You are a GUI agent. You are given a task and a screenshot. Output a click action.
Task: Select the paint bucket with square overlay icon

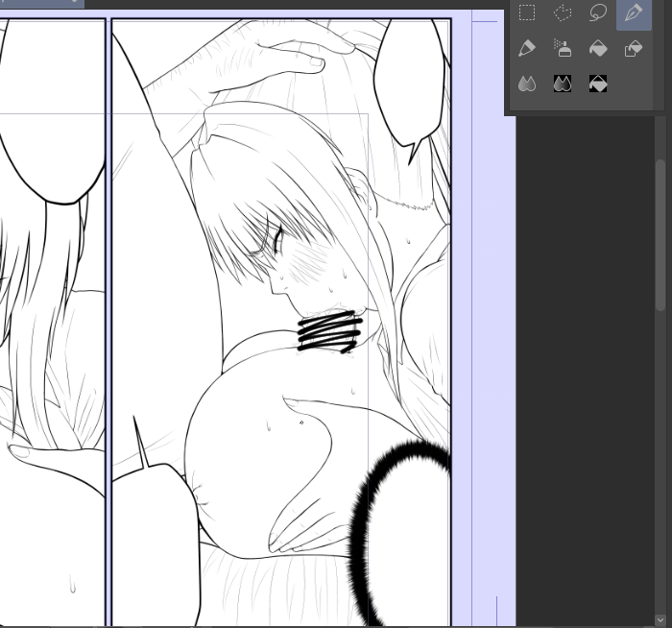point(634,48)
